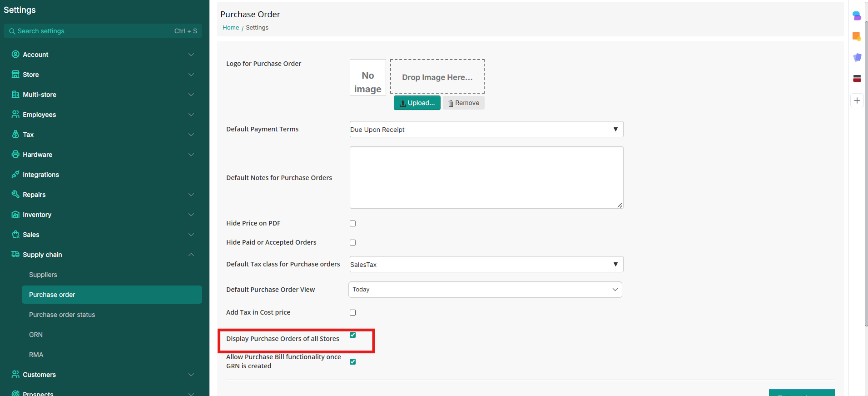Uncheck Display Purchase Orders of all Stores
Viewport: 868px width, 396px height.
pyautogui.click(x=352, y=335)
